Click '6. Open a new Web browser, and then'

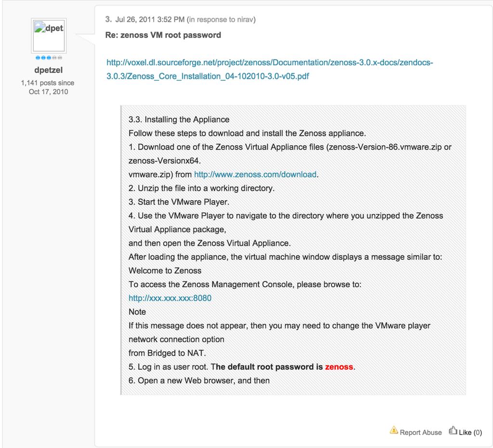(199, 381)
